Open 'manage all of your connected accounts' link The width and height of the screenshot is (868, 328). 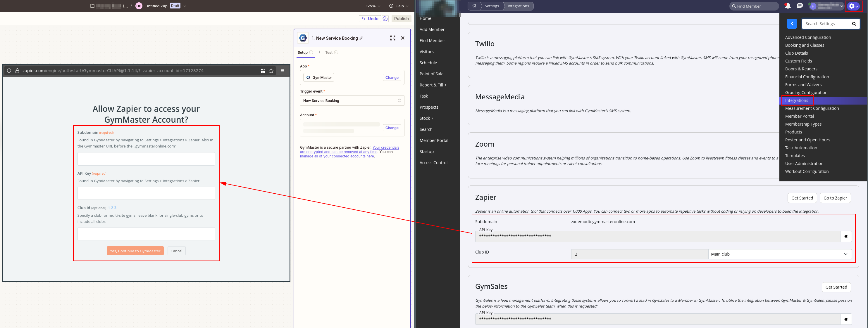337,157
